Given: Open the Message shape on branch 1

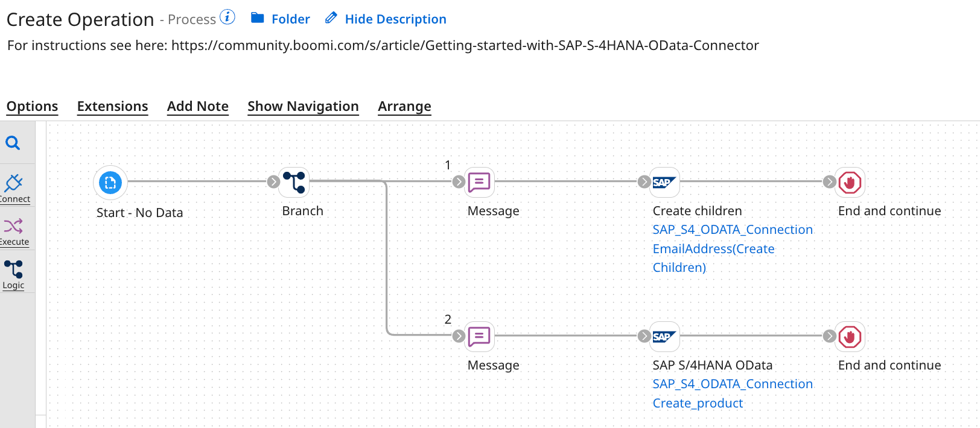Looking at the screenshot, I should [479, 182].
